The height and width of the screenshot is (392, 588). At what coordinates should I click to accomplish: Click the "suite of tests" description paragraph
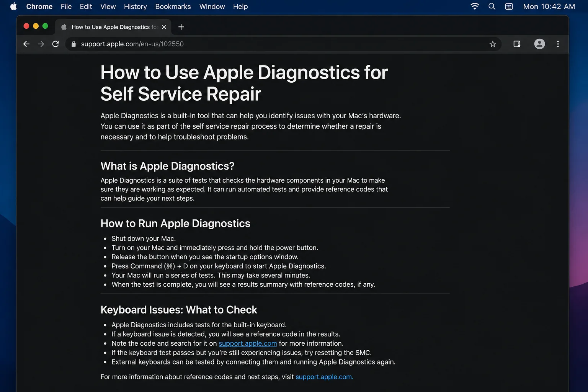pyautogui.click(x=244, y=189)
